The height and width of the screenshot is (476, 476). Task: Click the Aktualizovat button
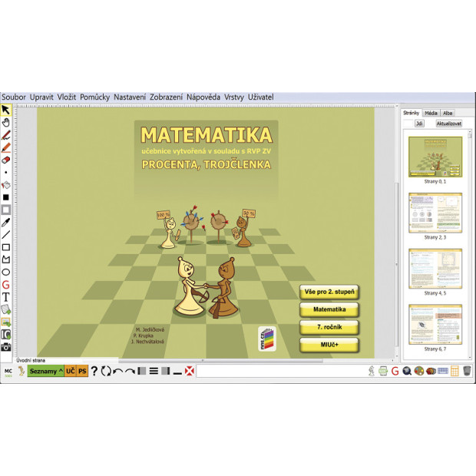coord(449,123)
